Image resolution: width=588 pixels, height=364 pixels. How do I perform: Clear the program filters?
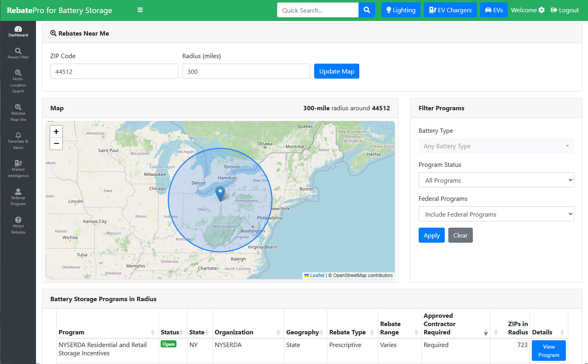pyautogui.click(x=460, y=235)
